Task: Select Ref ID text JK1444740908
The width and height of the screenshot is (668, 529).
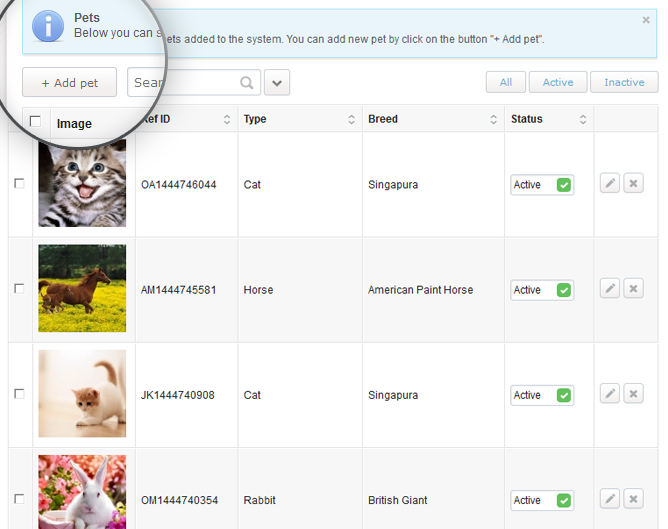Action: point(178,395)
